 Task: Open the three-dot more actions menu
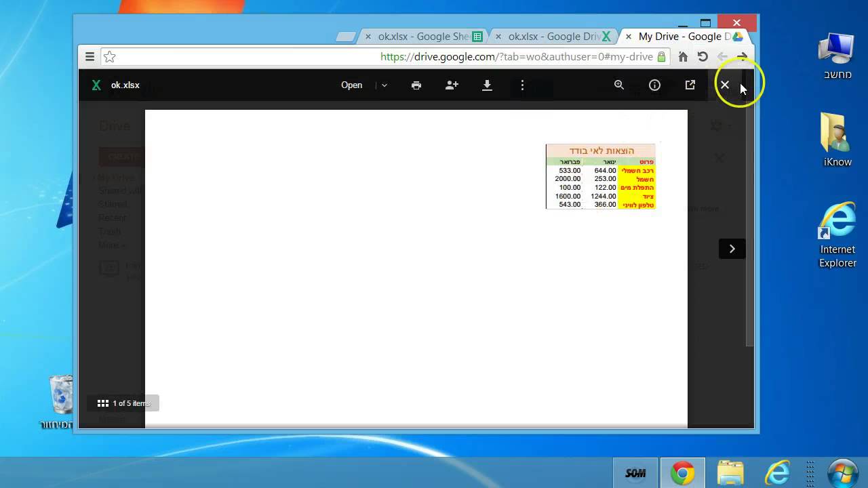coord(522,85)
